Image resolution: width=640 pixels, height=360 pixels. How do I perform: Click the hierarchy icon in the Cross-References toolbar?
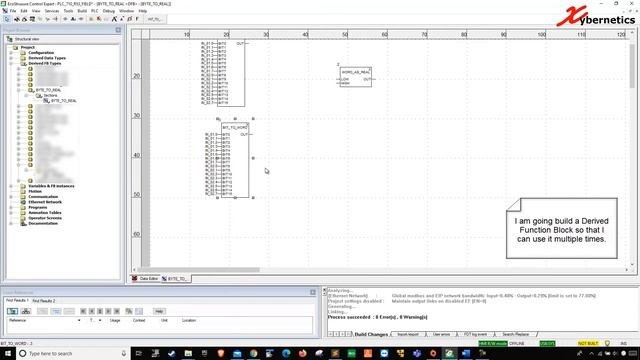[26, 311]
